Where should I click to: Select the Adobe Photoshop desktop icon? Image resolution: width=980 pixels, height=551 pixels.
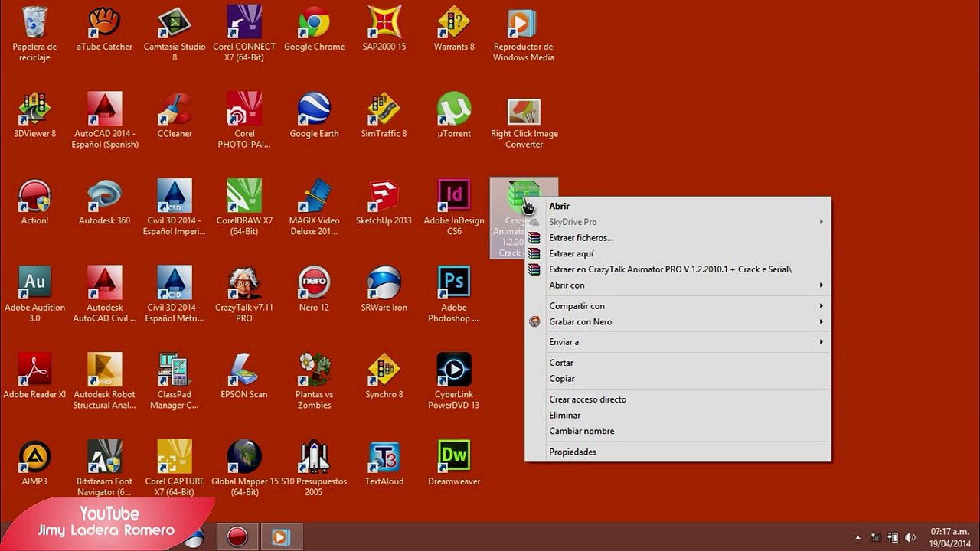tap(454, 295)
